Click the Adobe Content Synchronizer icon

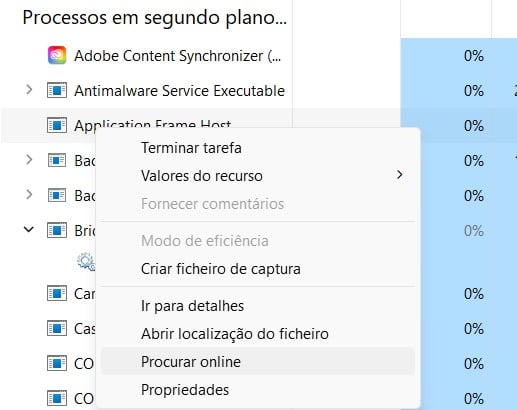[x=57, y=55]
